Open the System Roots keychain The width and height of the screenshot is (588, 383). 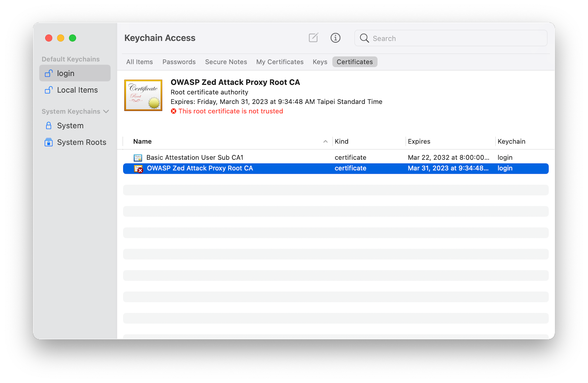(75, 142)
